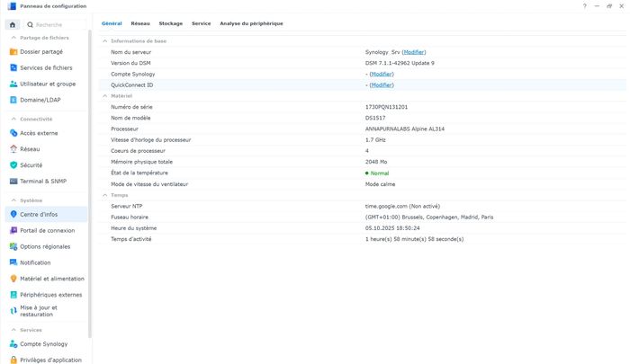Open Domaine/LDAP icon

13,100
